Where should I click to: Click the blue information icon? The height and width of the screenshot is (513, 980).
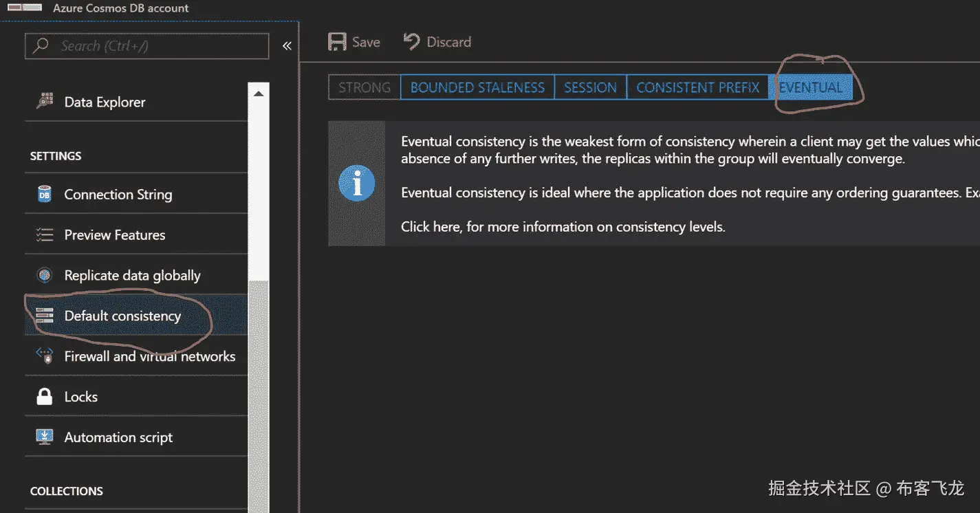(x=356, y=184)
